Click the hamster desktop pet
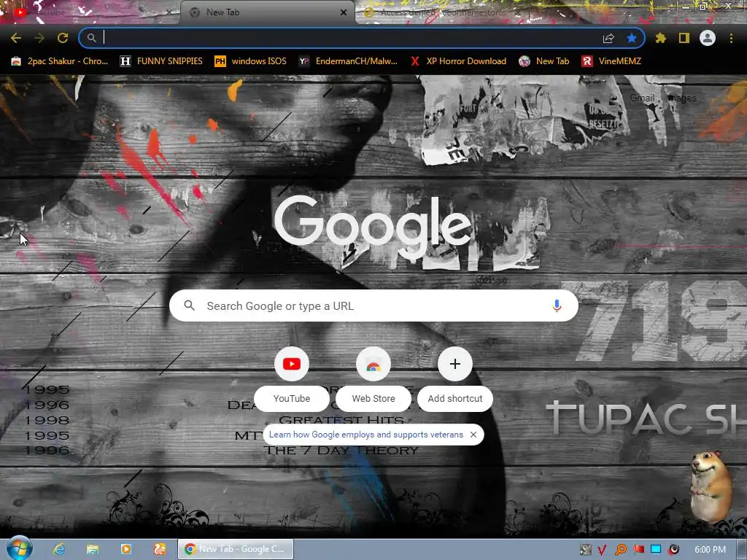Viewport: 747px width, 560px height. click(711, 486)
